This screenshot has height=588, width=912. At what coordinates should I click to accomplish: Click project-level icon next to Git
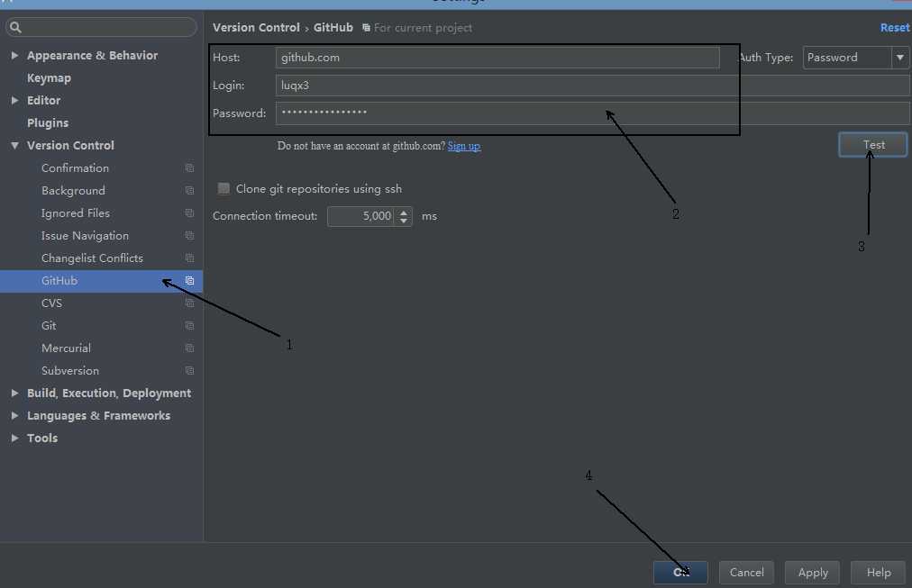tap(189, 325)
